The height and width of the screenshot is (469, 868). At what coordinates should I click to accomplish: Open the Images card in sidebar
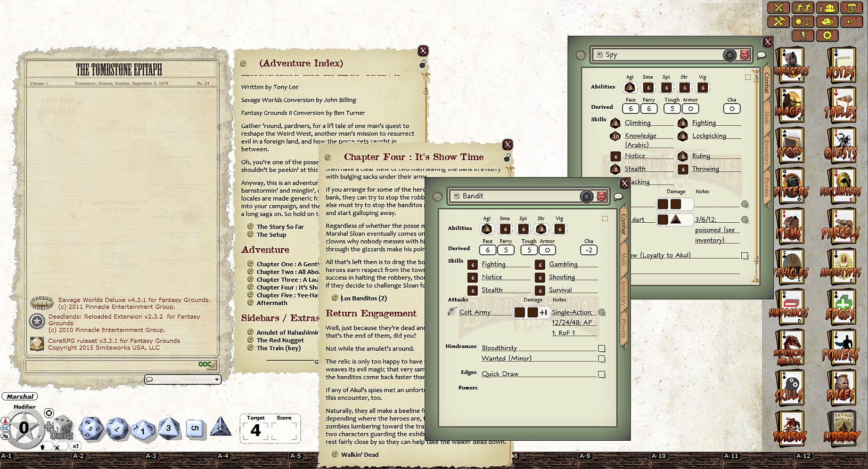tap(791, 106)
